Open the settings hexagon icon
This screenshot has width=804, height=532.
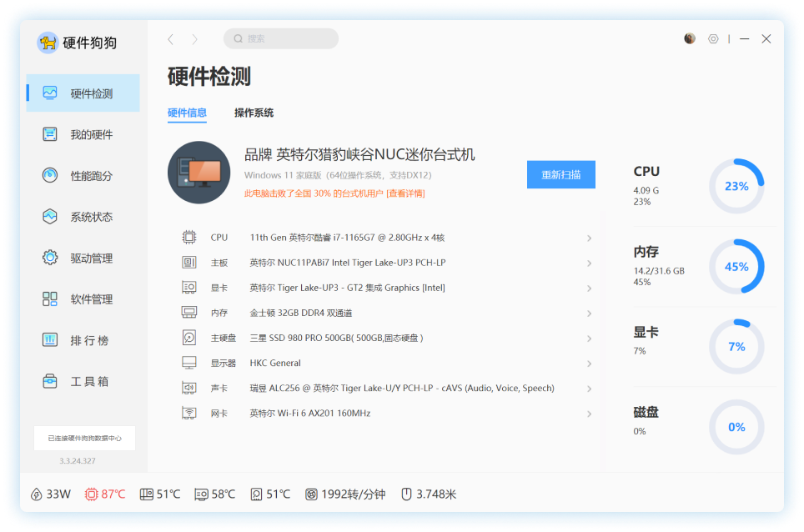click(x=713, y=39)
